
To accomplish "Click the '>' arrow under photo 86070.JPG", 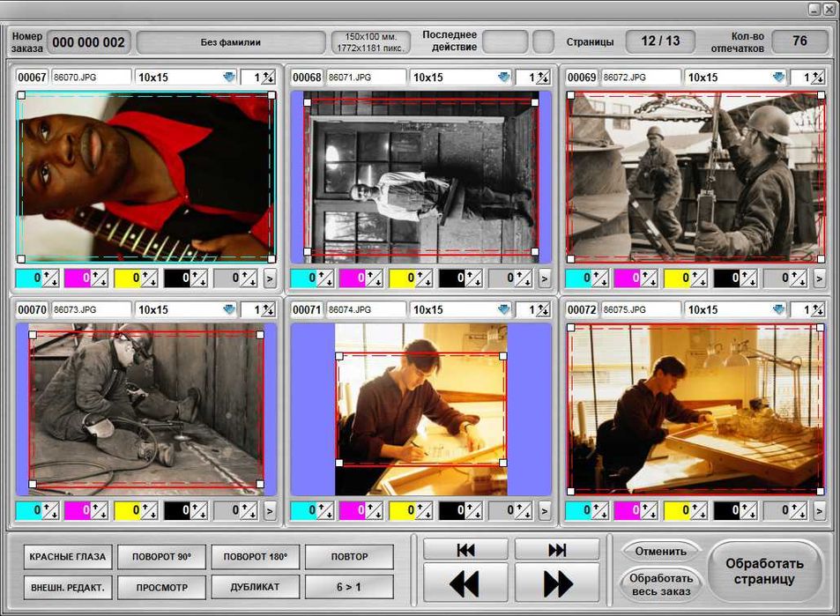I will [269, 278].
